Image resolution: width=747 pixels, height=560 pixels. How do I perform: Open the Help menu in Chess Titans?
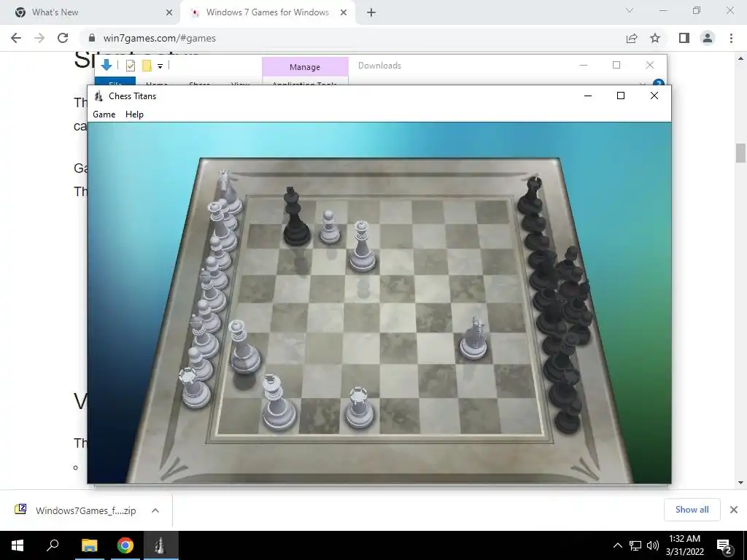pyautogui.click(x=134, y=114)
